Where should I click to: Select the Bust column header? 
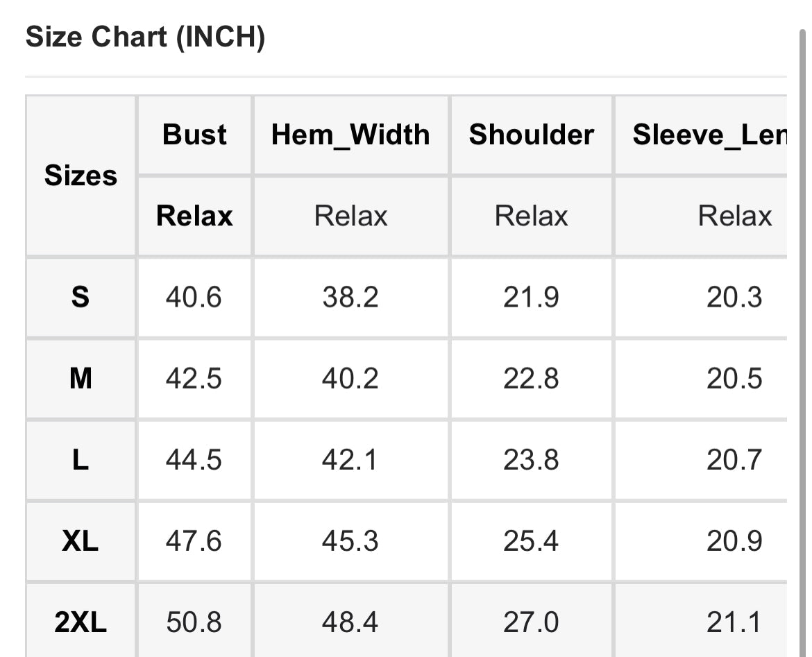pos(194,135)
